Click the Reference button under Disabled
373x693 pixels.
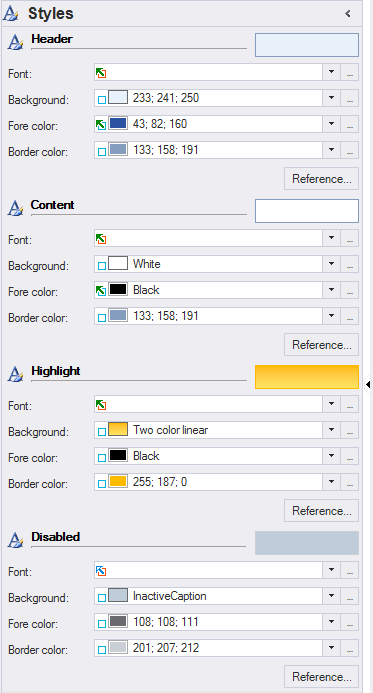click(x=321, y=677)
